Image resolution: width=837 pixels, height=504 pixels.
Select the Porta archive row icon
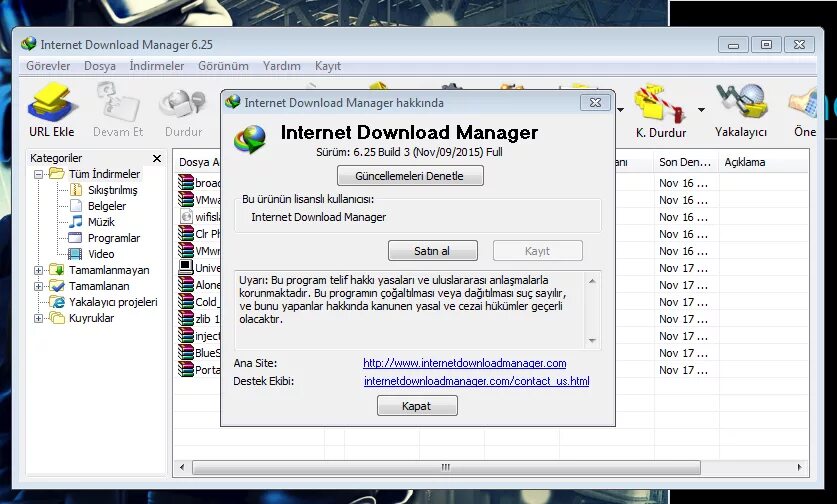[186, 369]
